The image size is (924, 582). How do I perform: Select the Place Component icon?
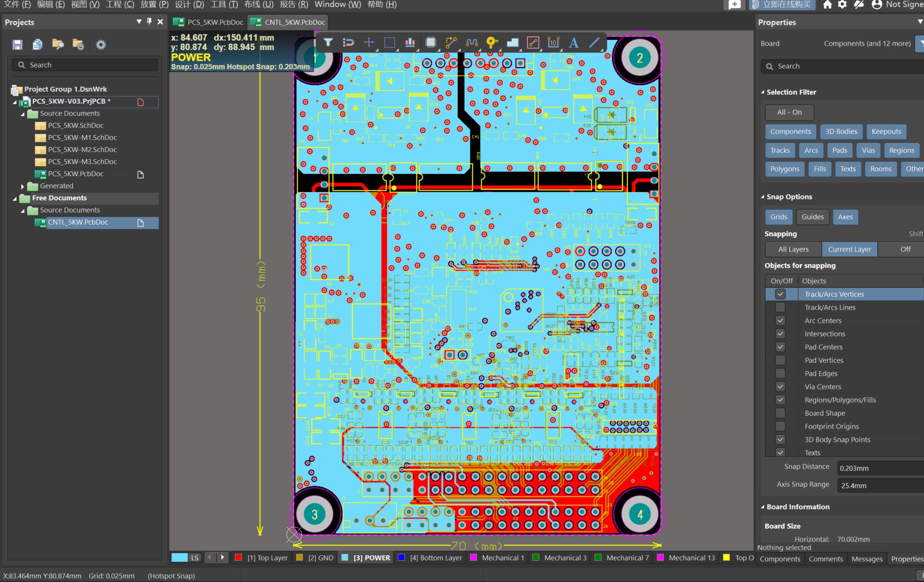tap(430, 42)
